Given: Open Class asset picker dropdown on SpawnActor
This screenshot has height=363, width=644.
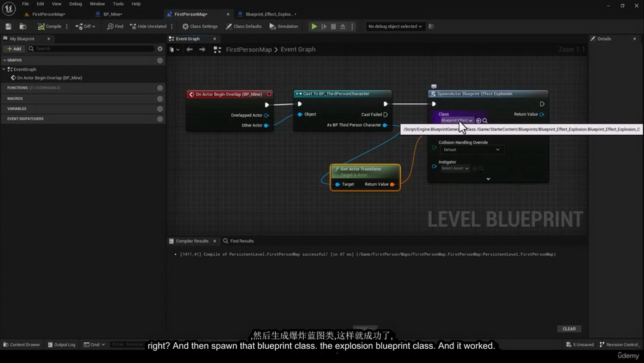Looking at the screenshot, I should pyautogui.click(x=457, y=121).
